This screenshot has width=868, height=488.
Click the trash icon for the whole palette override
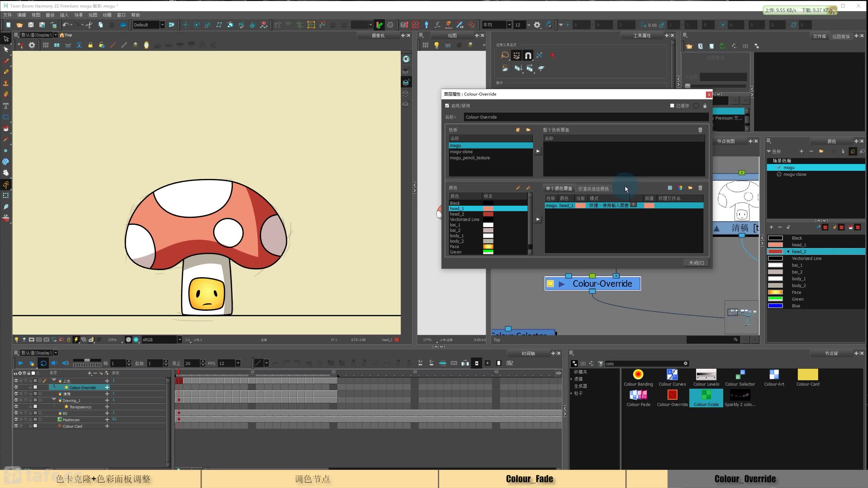point(700,130)
